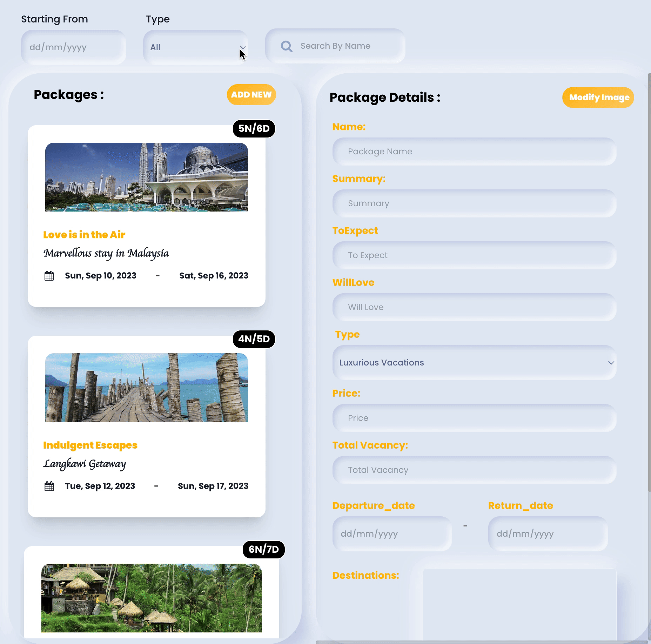Click the Tue, Sep 12, 2023 date
The image size is (651, 644).
click(100, 486)
